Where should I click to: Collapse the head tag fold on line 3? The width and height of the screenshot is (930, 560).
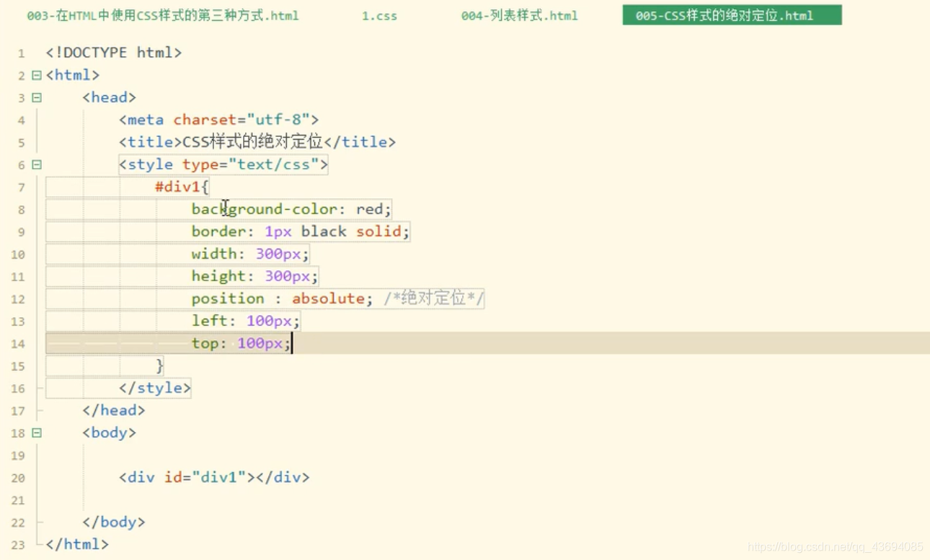click(37, 97)
